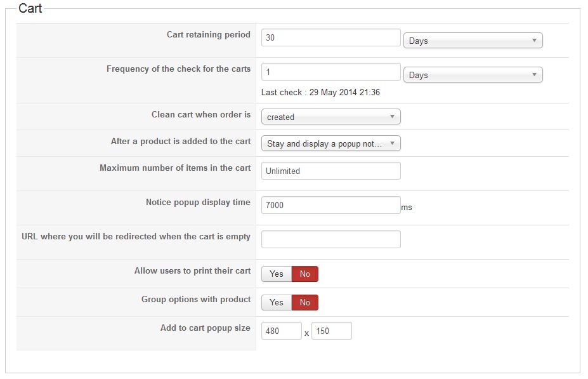Screen dimensions: 588x379
Task: Choose No for Group options with product
Action: pos(305,302)
